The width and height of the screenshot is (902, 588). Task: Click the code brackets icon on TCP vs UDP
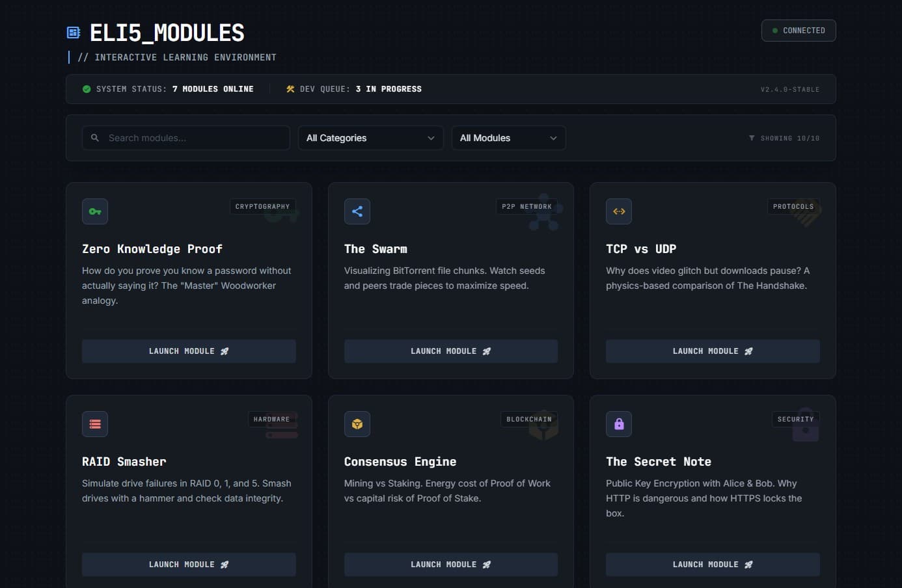point(618,211)
